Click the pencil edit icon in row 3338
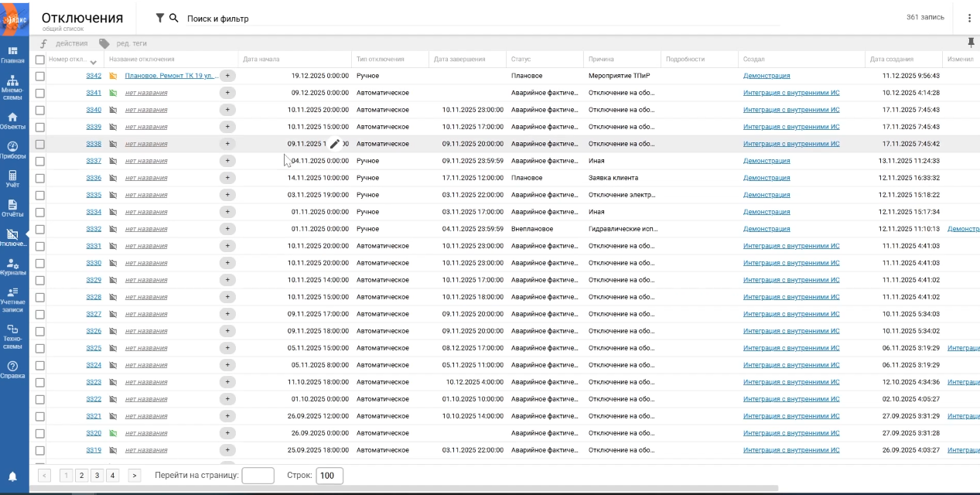This screenshot has width=980, height=495. (x=335, y=144)
